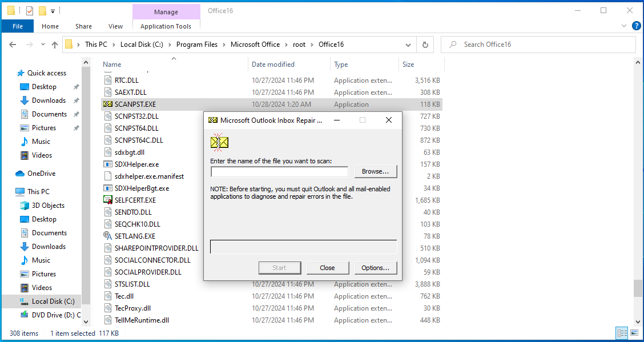Click Close button in Inbox Repair dialog

[x=327, y=268]
